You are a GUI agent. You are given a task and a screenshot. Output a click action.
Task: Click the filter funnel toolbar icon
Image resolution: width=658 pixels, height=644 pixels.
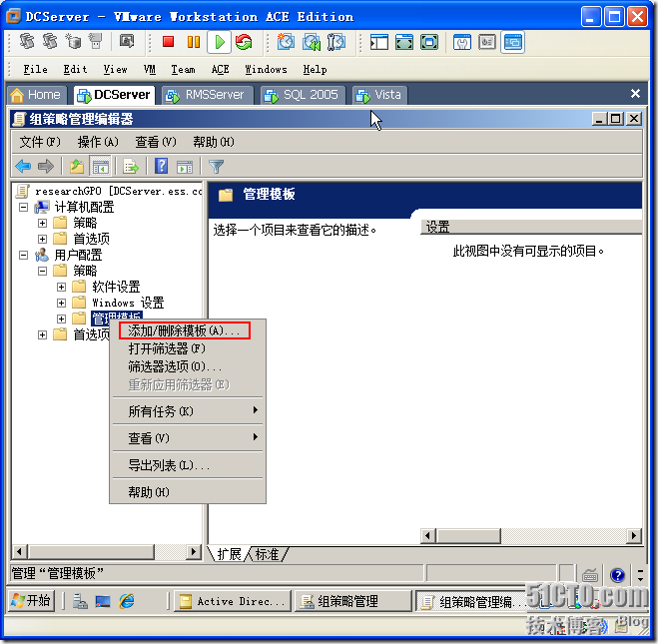tap(216, 167)
